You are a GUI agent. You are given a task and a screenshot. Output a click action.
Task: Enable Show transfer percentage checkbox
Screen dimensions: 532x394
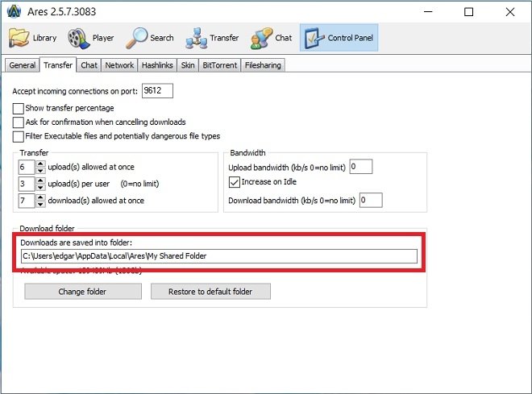click(18, 109)
